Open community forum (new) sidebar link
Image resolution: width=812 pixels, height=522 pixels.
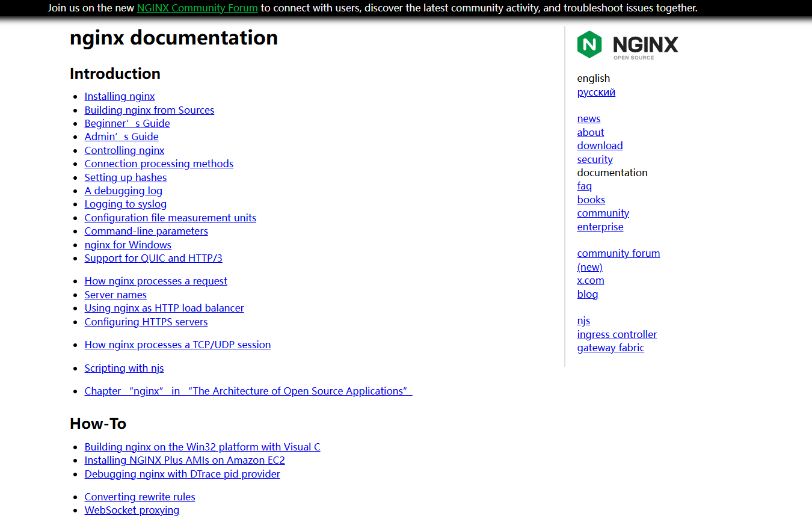pos(618,260)
